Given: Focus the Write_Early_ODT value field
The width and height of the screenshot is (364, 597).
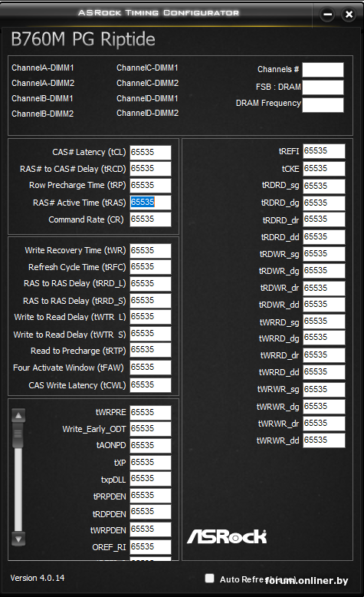Looking at the screenshot, I should tap(150, 429).
